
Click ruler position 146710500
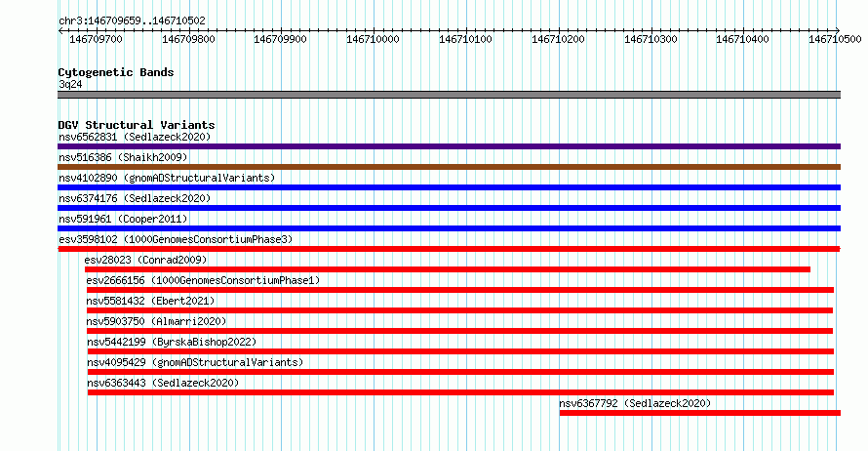click(835, 39)
